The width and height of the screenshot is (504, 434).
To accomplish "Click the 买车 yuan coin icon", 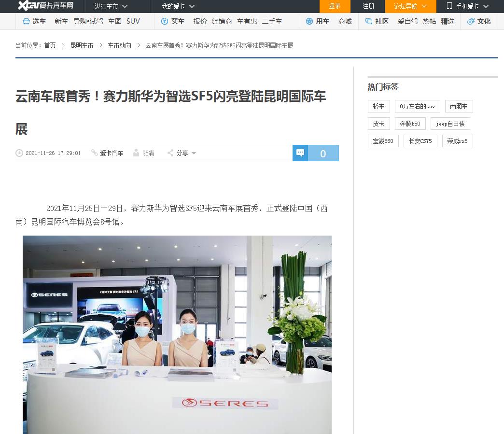I will (165, 22).
